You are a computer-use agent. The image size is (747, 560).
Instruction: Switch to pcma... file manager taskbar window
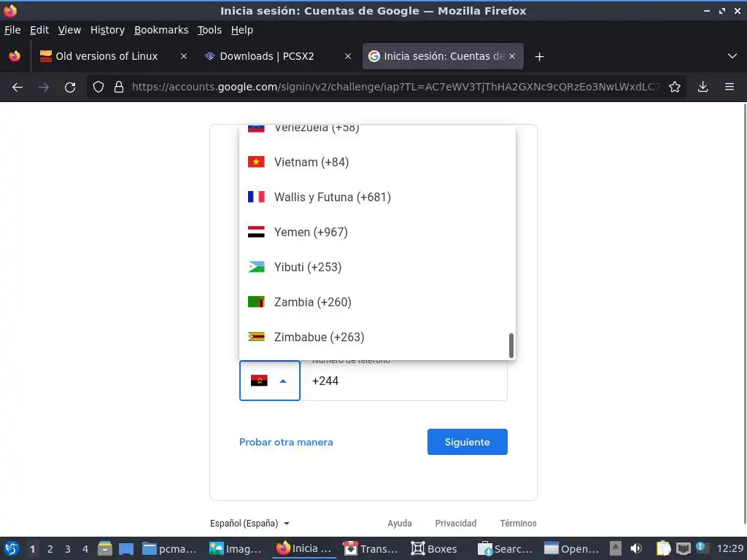(x=170, y=548)
